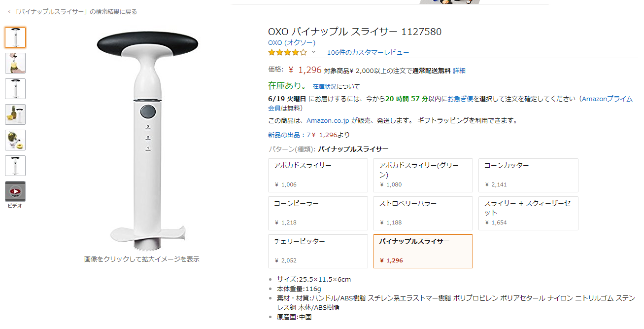Viewport: 644px width, 329px height.
Task: Open the OXO (オクソー) brand link
Action: (292, 42)
